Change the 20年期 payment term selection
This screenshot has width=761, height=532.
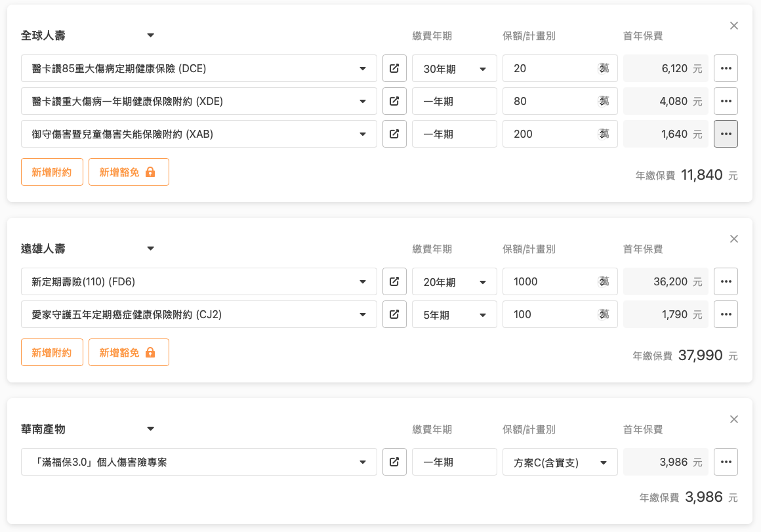[x=454, y=282]
